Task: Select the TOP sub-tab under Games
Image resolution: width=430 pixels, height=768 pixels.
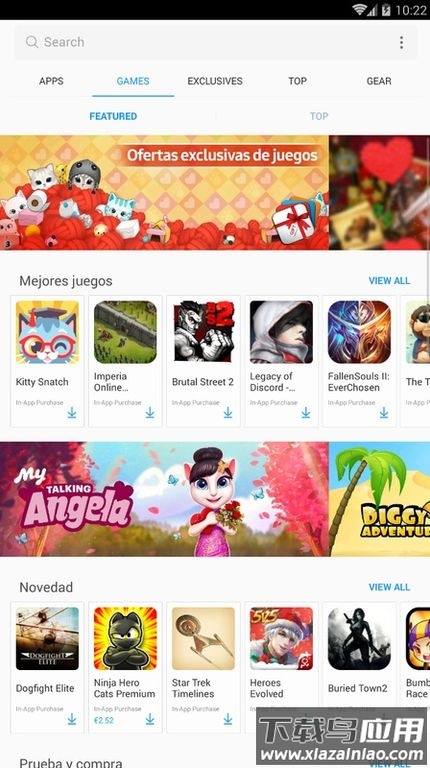Action: point(319,116)
